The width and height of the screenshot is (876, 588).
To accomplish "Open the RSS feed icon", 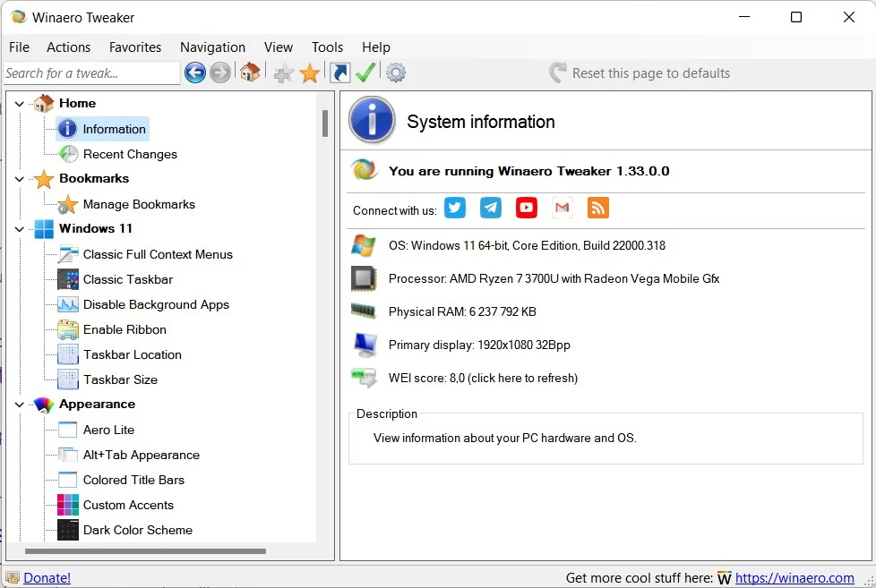I will point(597,208).
